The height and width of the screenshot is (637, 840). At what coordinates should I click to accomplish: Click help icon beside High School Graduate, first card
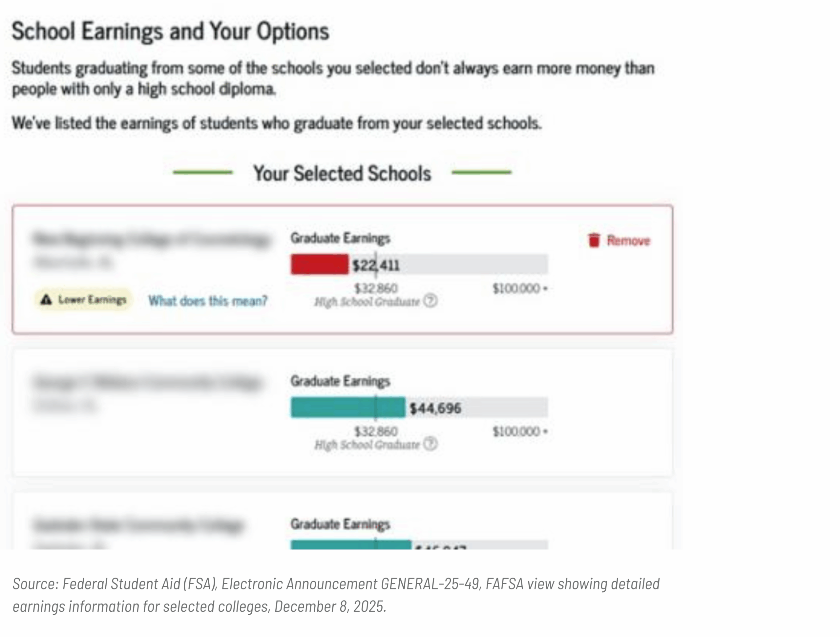430,301
